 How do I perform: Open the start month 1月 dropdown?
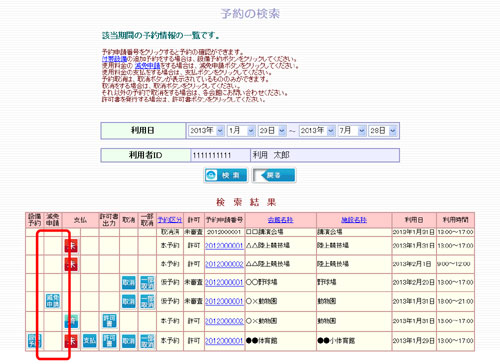(241, 131)
